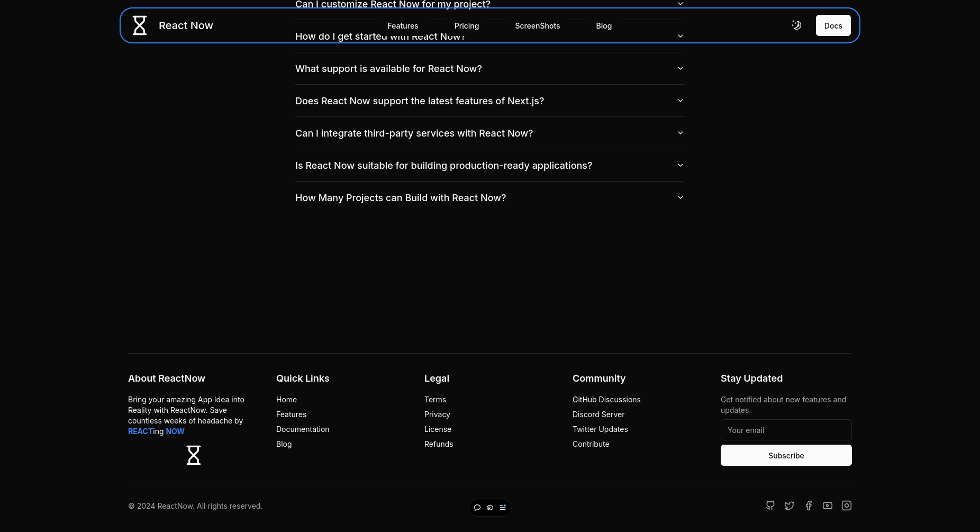Click the 'Stay Updated' heading
Image resolution: width=980 pixels, height=532 pixels.
(751, 378)
